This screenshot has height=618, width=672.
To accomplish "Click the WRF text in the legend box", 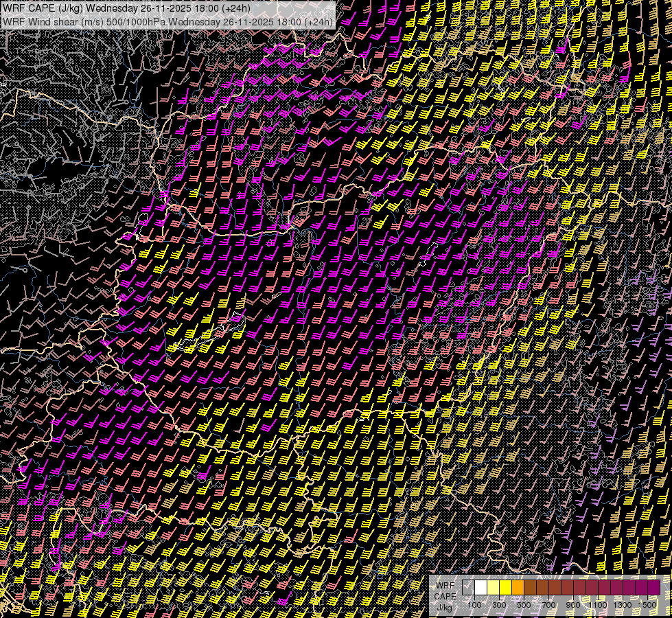I will click(444, 585).
